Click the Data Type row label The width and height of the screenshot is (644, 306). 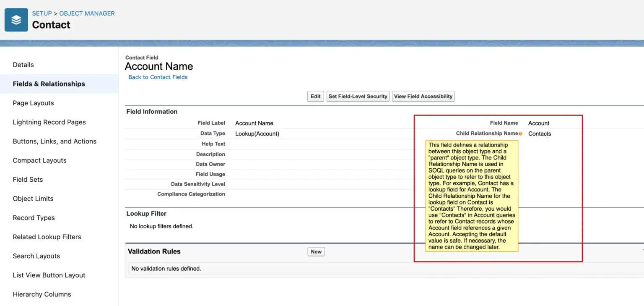[213, 133]
